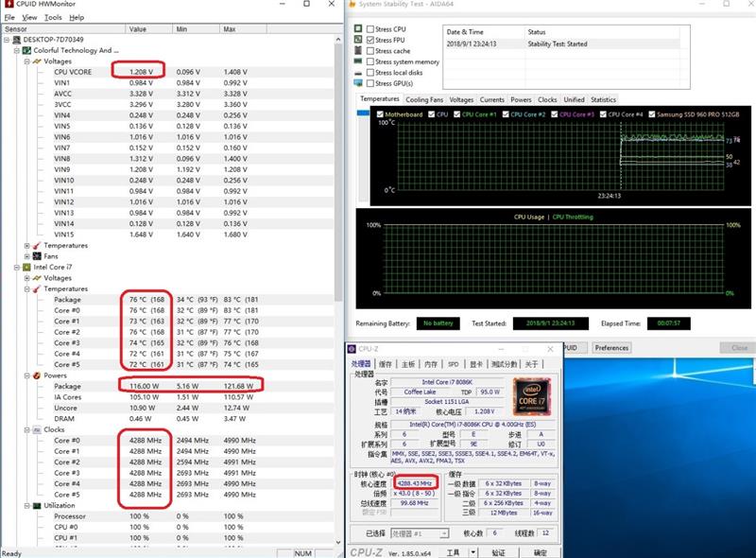The width and height of the screenshot is (756, 558).
Task: Enable Stress system memory checkbox
Action: (x=370, y=61)
